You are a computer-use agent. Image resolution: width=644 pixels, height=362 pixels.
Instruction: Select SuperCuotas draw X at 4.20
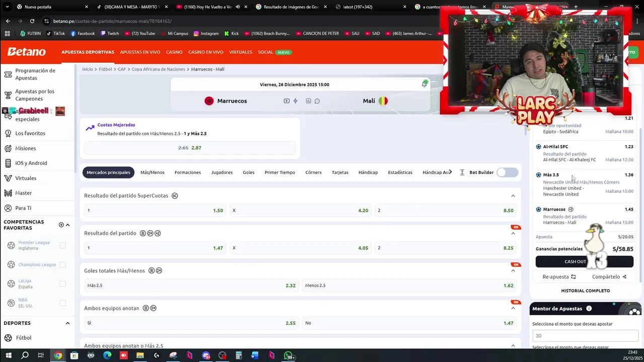(300, 211)
